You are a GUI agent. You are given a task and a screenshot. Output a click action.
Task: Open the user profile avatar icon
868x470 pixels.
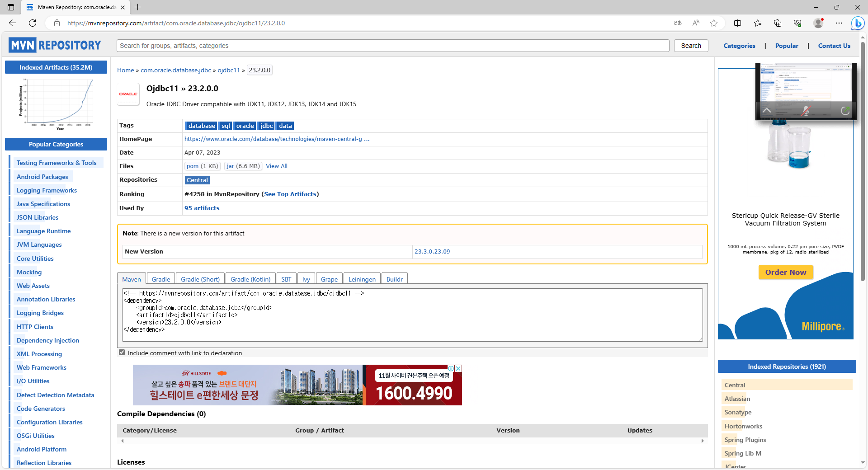coord(818,23)
